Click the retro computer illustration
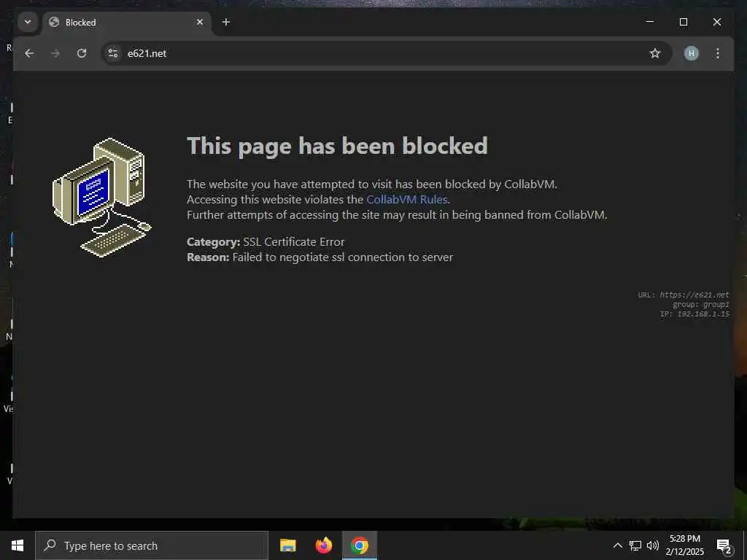 pyautogui.click(x=101, y=198)
